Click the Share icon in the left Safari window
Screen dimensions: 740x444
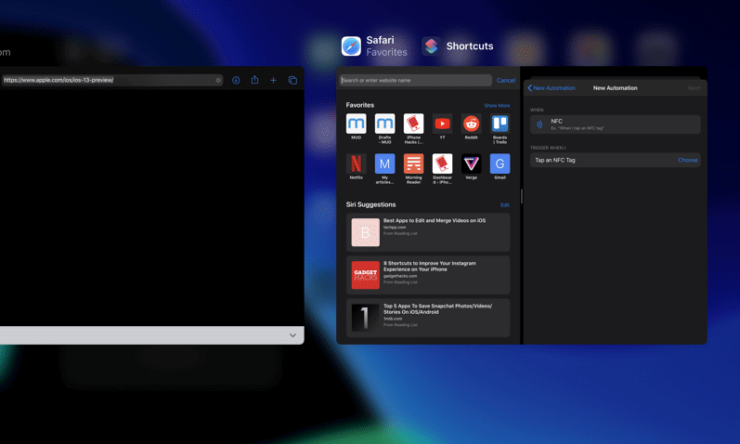255,80
